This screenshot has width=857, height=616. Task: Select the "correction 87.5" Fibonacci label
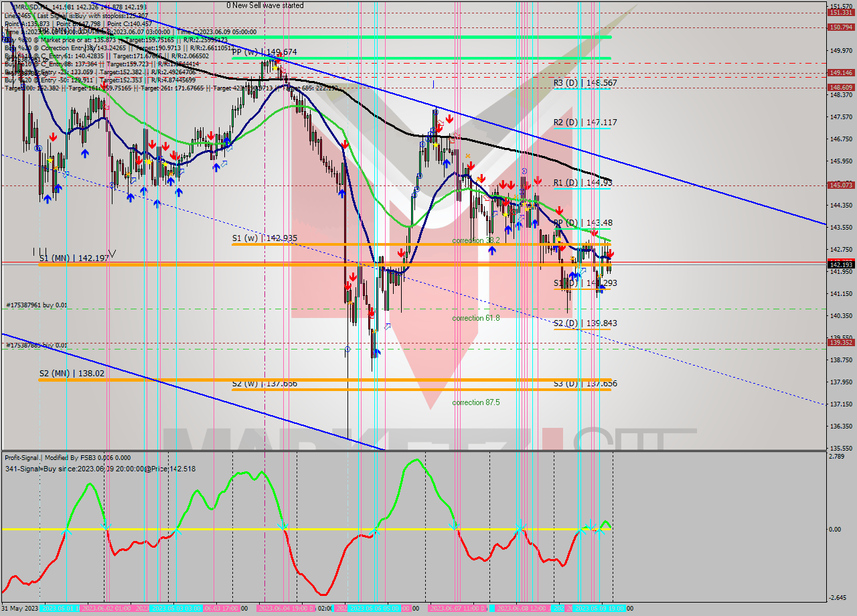click(x=475, y=402)
